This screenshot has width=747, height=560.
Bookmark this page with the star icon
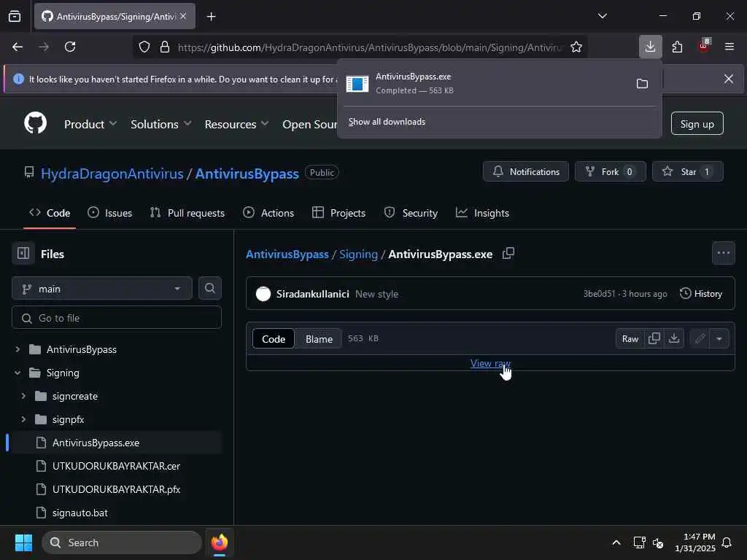(576, 47)
